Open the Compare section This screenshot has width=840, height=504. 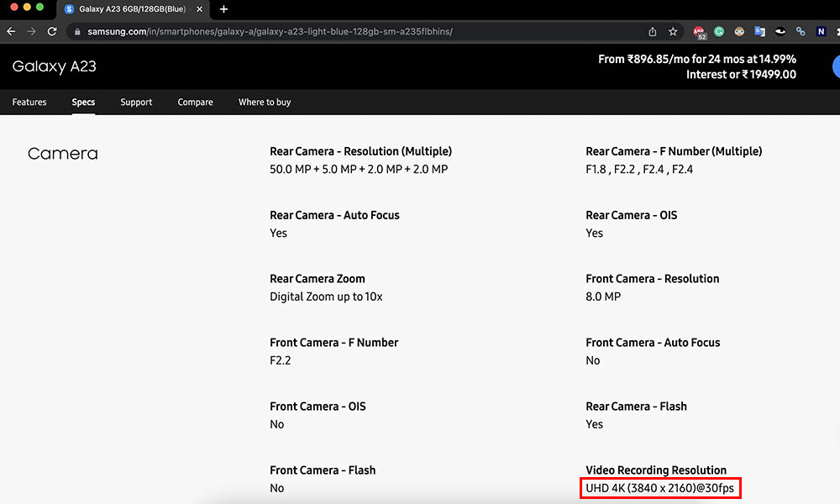(195, 102)
